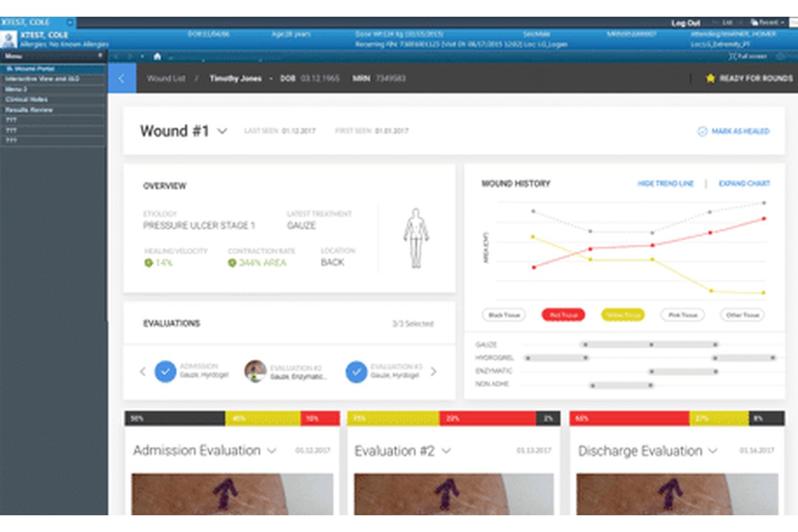798x532 pixels.
Task: Show previous evaluations with left chevron
Action: coord(142,371)
